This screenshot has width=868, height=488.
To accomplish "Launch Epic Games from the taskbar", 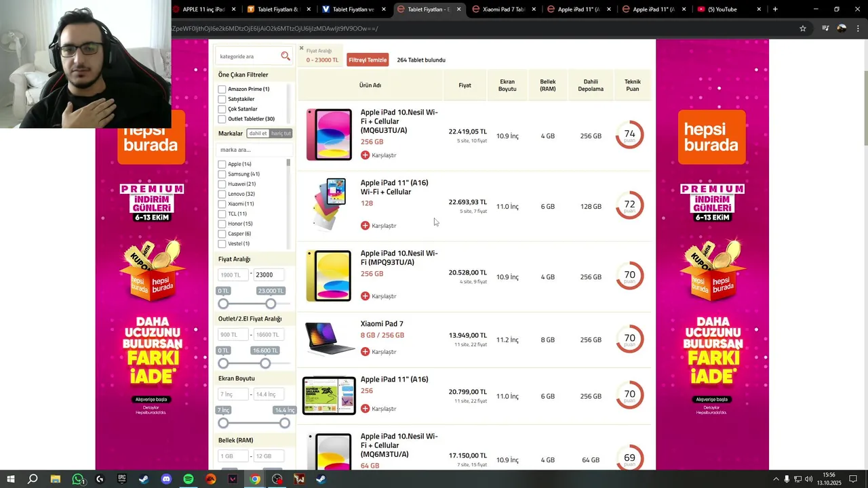I will click(x=122, y=479).
